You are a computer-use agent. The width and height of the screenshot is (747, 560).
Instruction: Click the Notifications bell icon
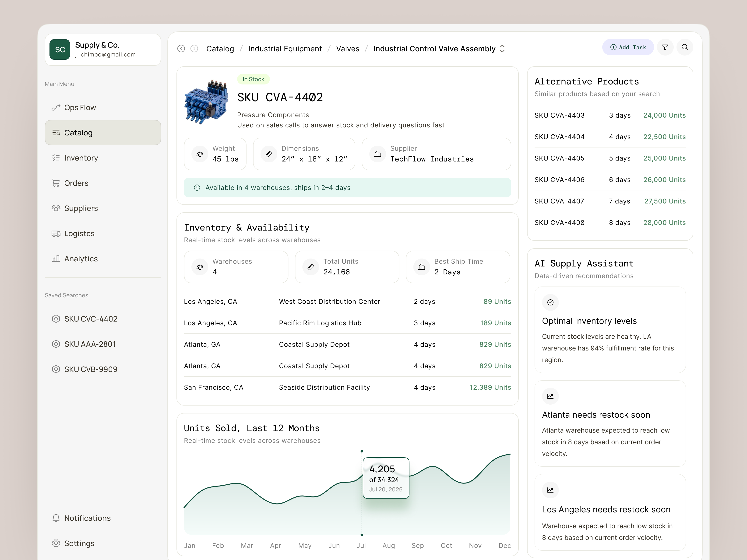56,518
